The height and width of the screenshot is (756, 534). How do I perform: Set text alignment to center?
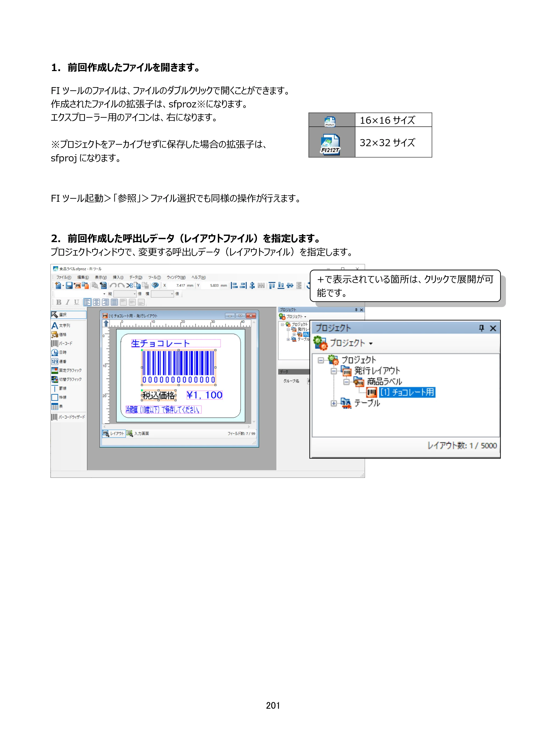tap(96, 302)
